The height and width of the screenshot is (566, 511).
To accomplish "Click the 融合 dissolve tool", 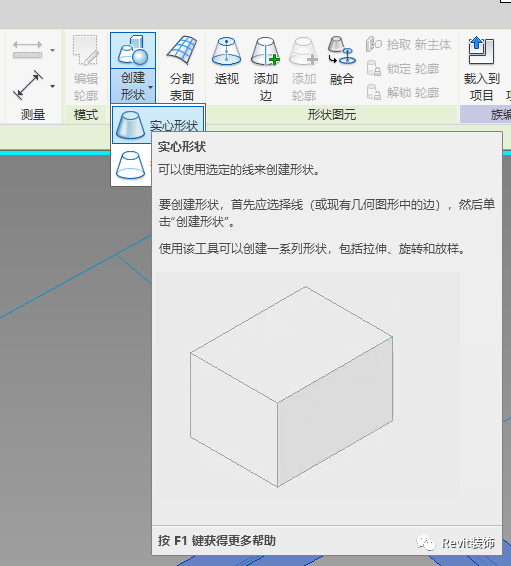I will 341,61.
